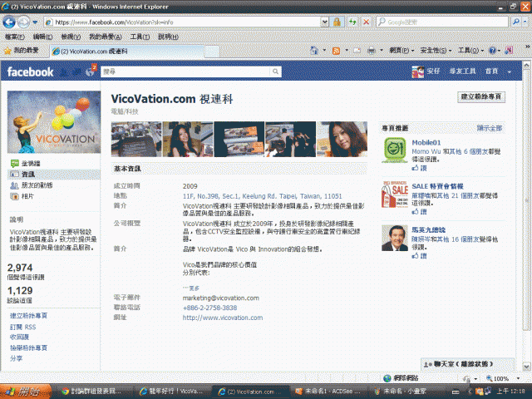Click the Facebook messages icon

click(x=77, y=71)
